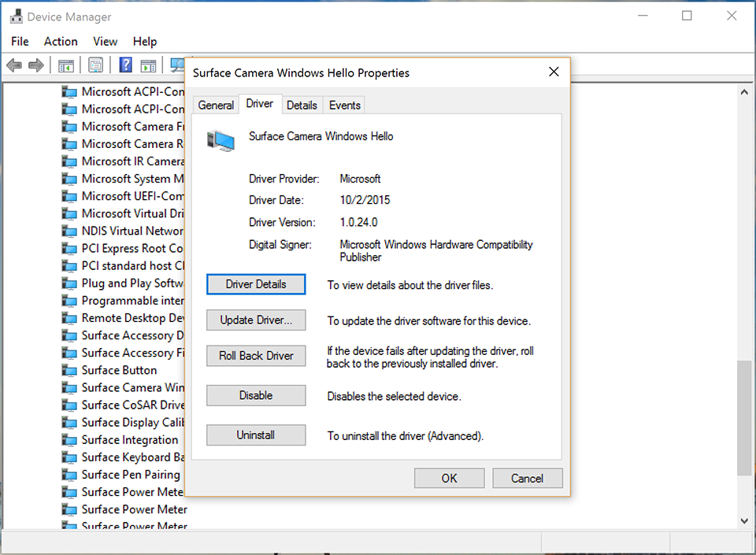Click Scan for hardware changes toolbar icon
Screen dimensions: 756x555
pyautogui.click(x=177, y=65)
